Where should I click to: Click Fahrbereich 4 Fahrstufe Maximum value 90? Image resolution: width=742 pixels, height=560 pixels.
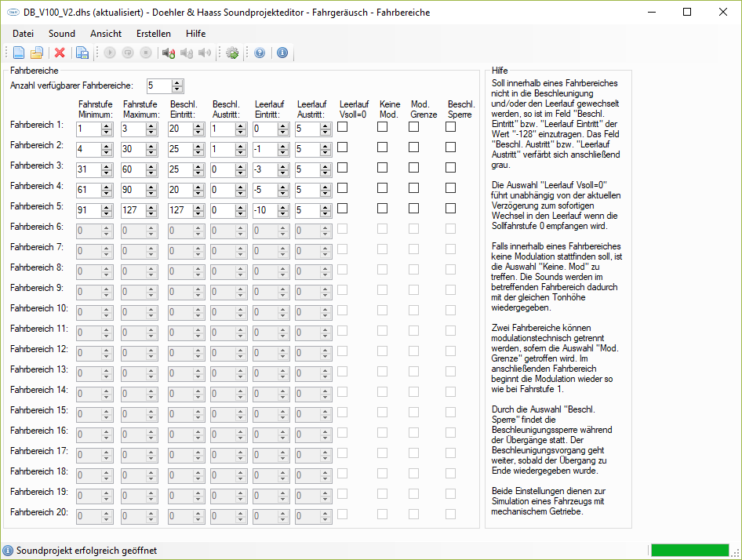click(x=133, y=190)
